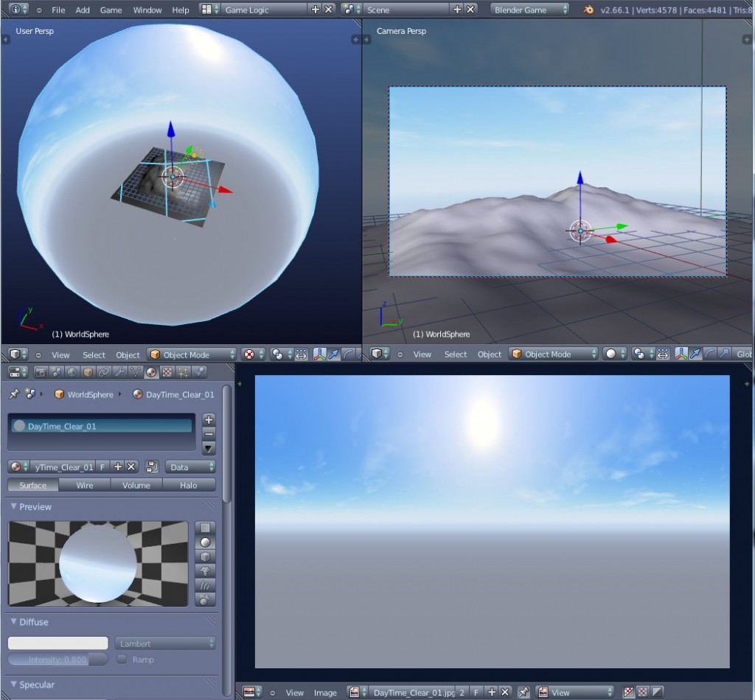The height and width of the screenshot is (700, 755).
Task: Select monkey preview shape icon
Action: tap(205, 570)
